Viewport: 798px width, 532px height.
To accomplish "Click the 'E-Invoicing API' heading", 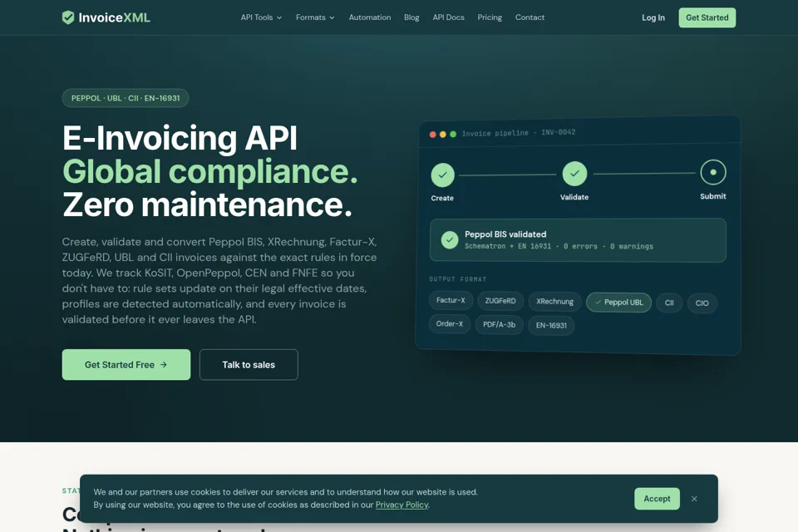I will [x=180, y=138].
